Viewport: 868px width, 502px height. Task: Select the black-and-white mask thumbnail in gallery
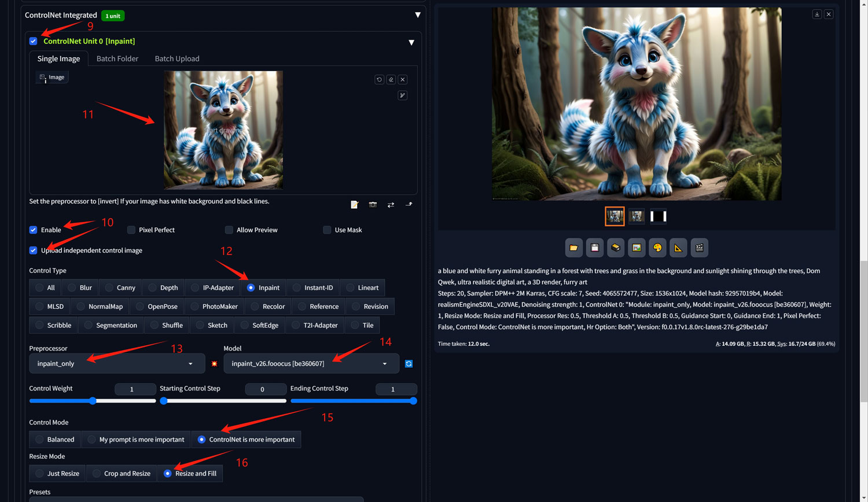[658, 216]
